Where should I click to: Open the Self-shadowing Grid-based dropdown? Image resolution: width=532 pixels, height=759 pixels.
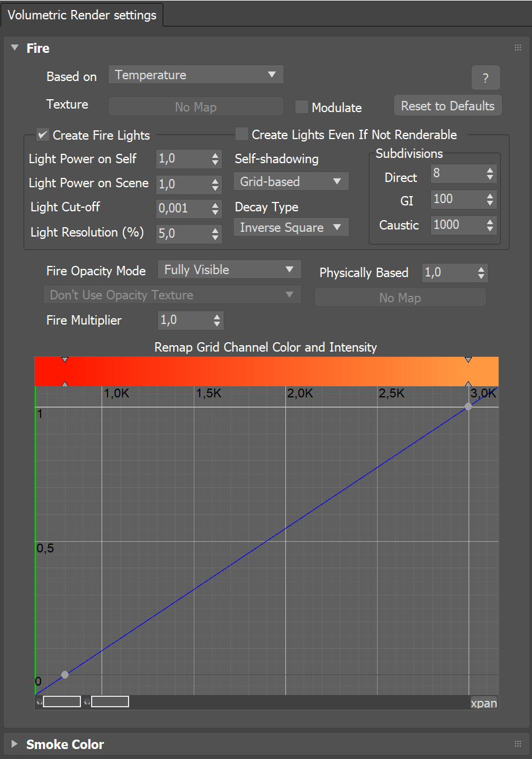(291, 181)
